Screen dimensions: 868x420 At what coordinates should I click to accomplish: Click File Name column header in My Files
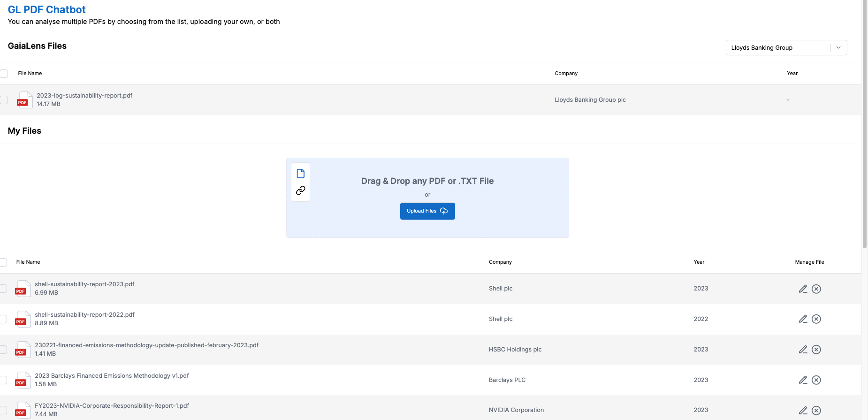(28, 262)
